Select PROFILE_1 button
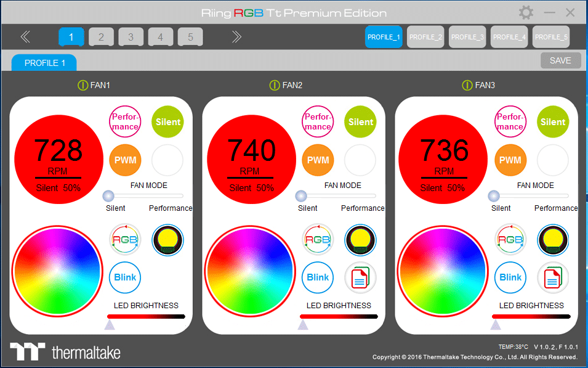 tap(384, 37)
